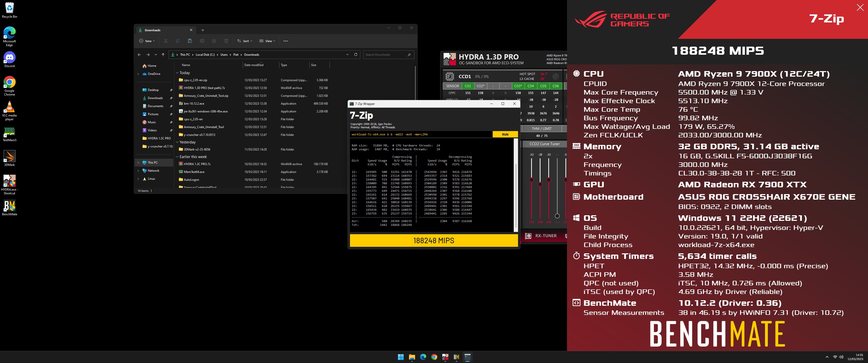The width and height of the screenshot is (868, 363).
Task: Launch Google Chrome desktop shortcut
Action: coord(9,86)
